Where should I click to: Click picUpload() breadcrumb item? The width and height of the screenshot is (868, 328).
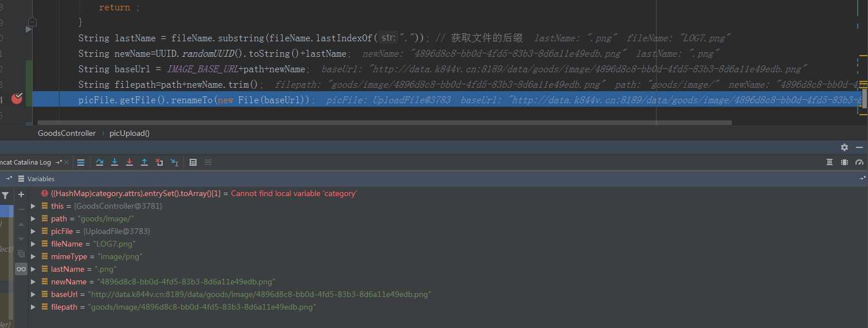tap(129, 133)
